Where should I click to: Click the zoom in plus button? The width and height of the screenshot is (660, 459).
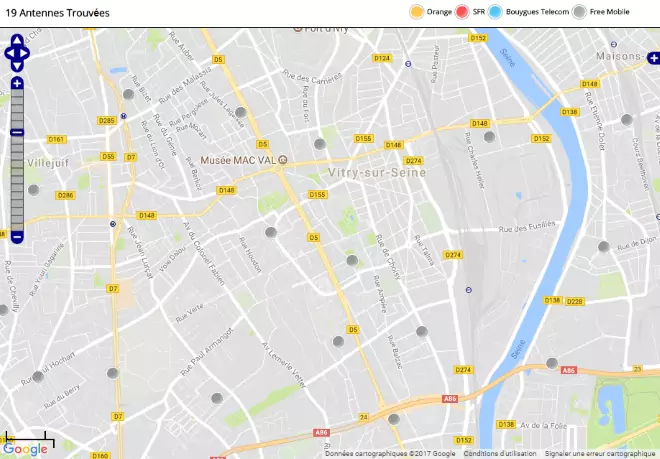pyautogui.click(x=17, y=83)
